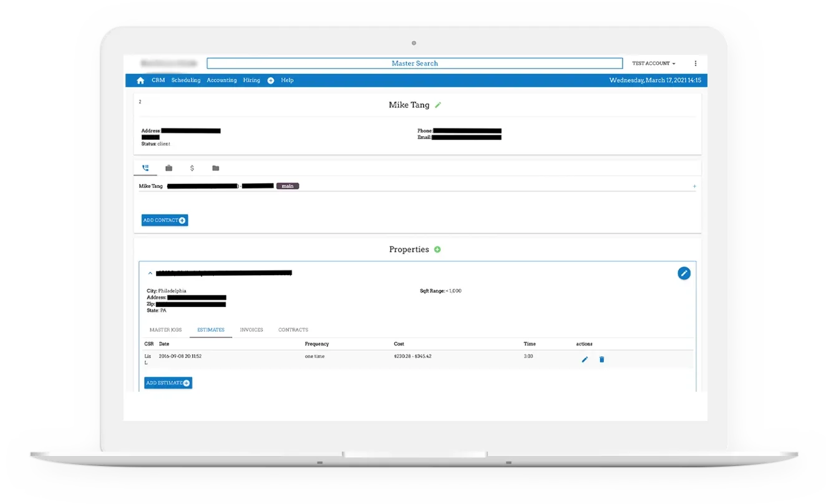Image resolution: width=826 pixels, height=504 pixels.
Task: Click the 'State: PA' text
Action: (x=157, y=311)
